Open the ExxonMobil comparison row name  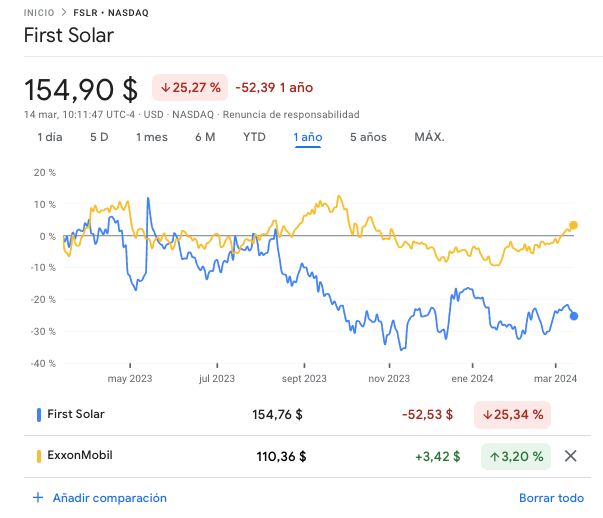coord(80,456)
